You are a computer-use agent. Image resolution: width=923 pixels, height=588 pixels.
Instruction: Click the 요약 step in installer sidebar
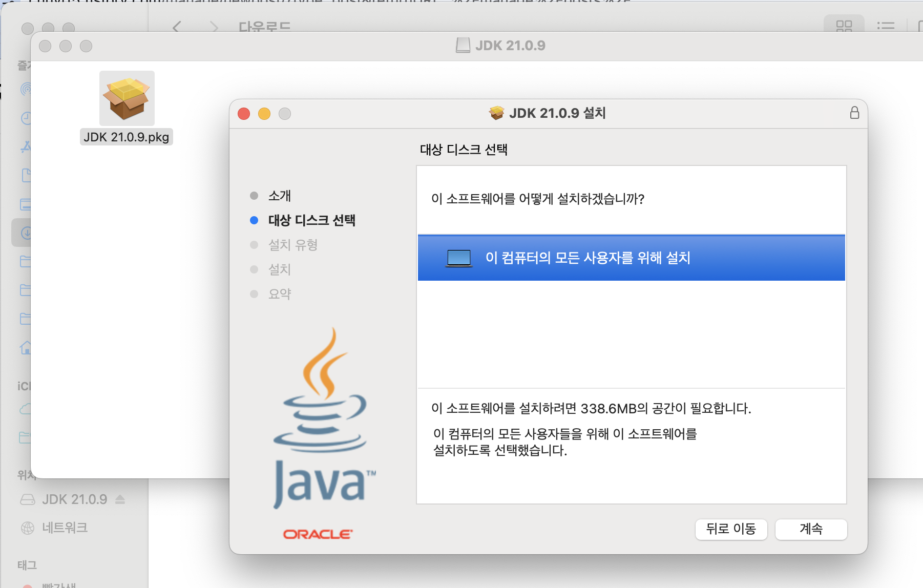pos(279,294)
